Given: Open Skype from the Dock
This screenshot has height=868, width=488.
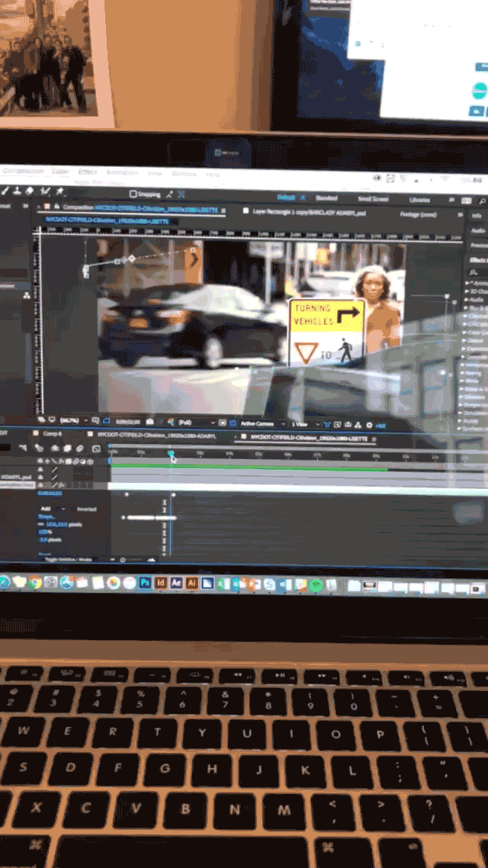Looking at the screenshot, I should tap(269, 584).
